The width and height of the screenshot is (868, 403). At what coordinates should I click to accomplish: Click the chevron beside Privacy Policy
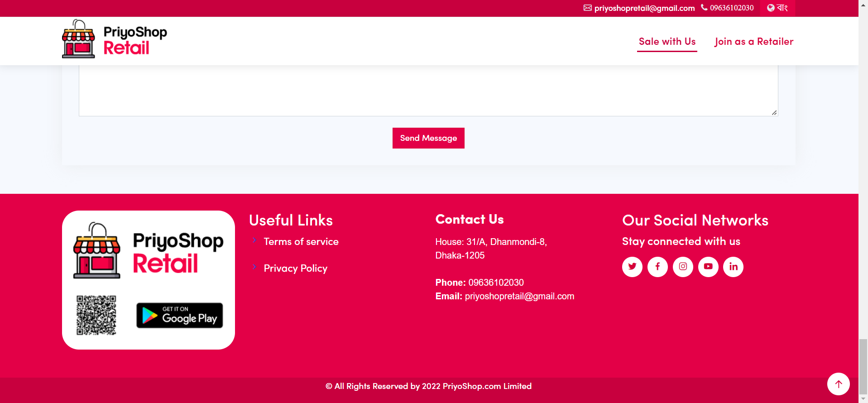tap(254, 267)
